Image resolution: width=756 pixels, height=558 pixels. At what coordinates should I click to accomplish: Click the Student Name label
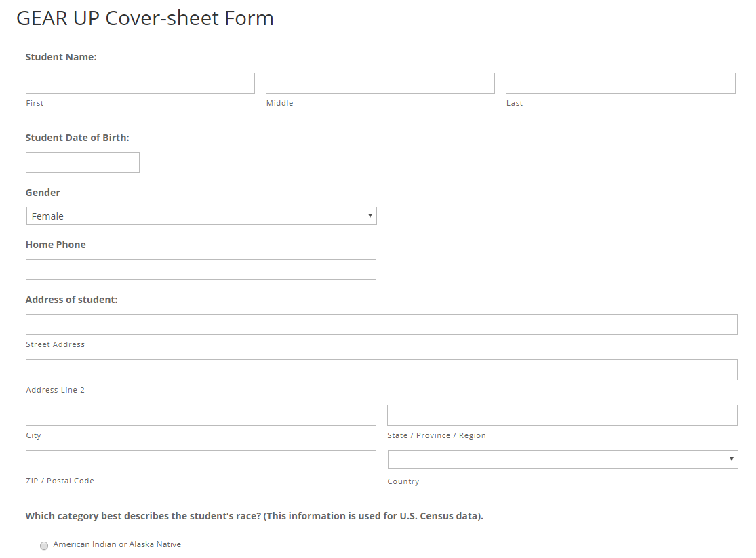coord(61,57)
